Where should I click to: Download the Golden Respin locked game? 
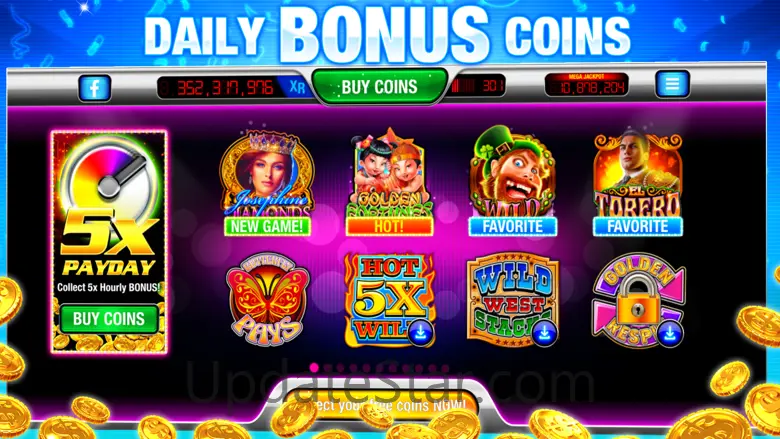click(670, 333)
